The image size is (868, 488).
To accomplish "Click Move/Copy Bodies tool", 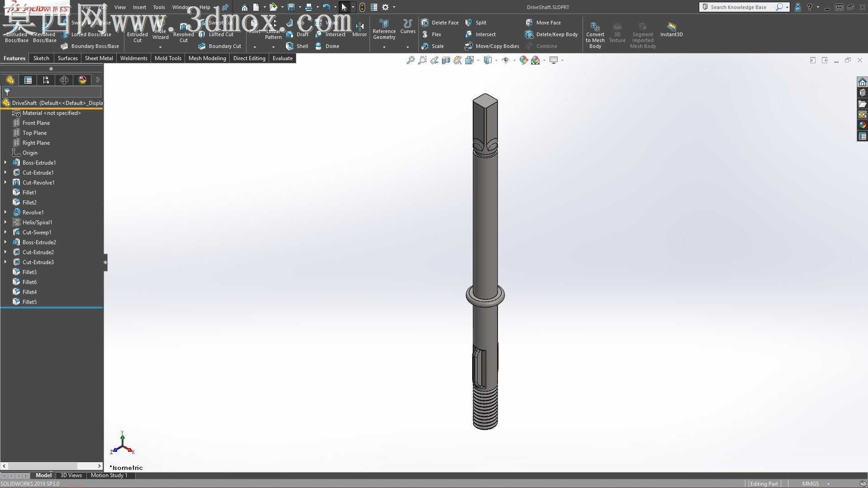I will (x=492, y=46).
